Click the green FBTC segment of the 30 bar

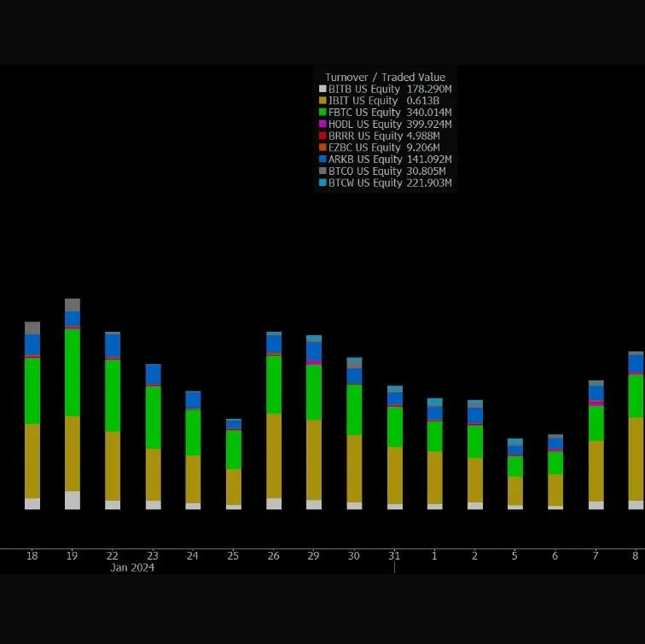[354, 410]
